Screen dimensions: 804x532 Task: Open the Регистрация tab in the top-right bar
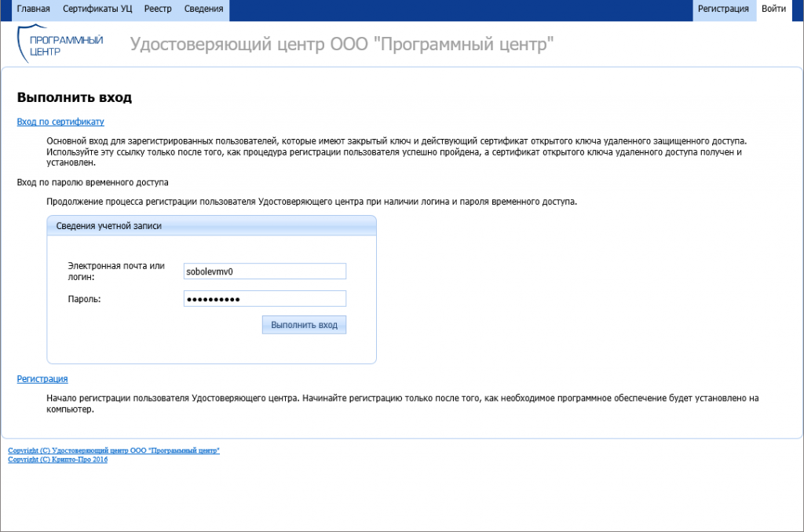723,9
